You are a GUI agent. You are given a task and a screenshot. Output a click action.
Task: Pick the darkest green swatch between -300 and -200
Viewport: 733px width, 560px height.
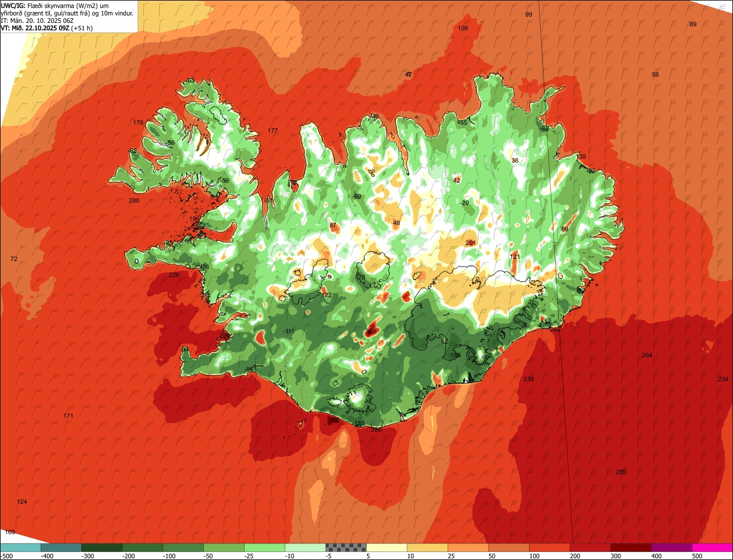(x=101, y=547)
